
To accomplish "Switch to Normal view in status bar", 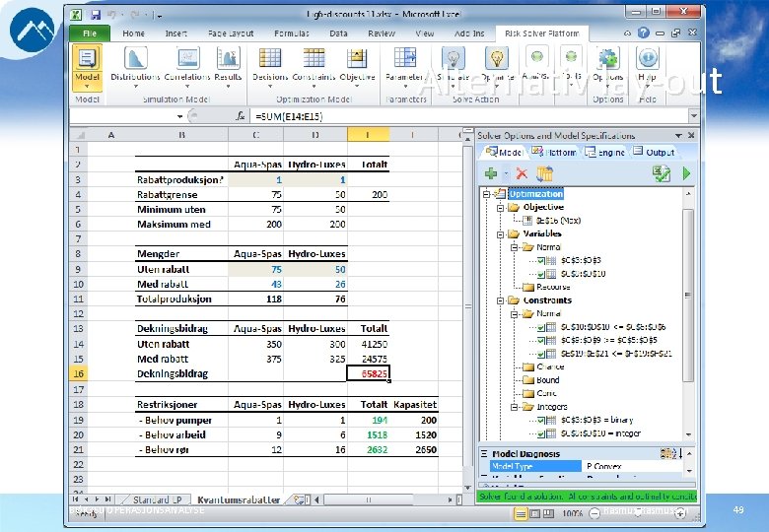I will (521, 513).
